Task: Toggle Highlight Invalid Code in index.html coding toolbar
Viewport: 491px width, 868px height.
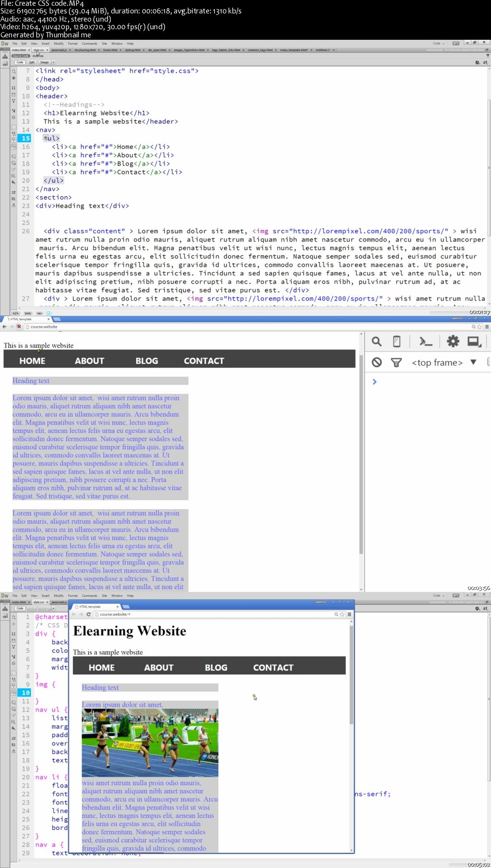Action: [x=13, y=134]
